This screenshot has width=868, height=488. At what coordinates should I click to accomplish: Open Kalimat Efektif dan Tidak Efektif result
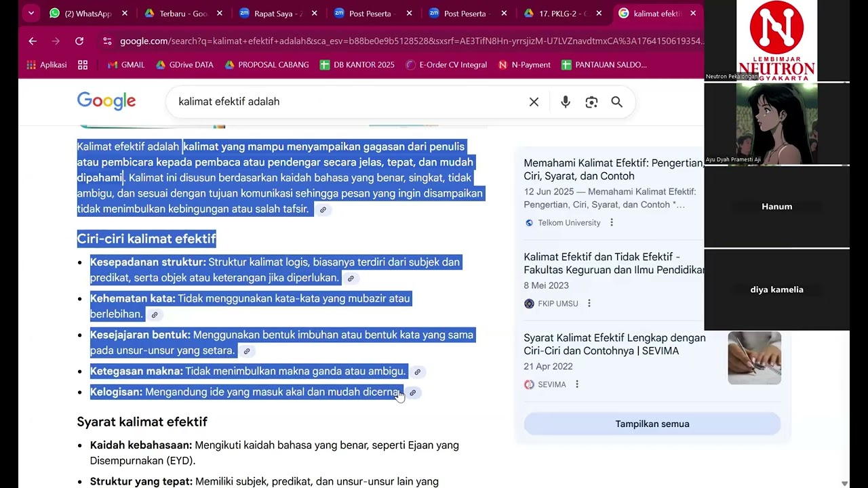click(x=613, y=264)
